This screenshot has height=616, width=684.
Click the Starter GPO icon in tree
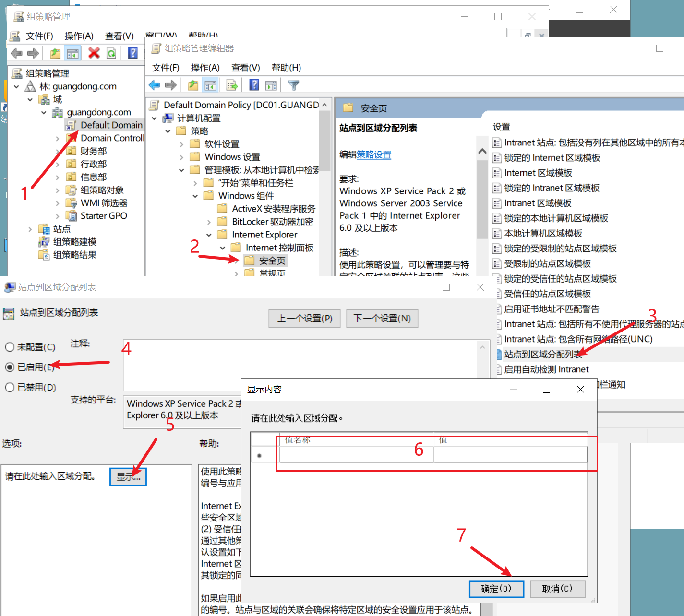[x=71, y=216]
